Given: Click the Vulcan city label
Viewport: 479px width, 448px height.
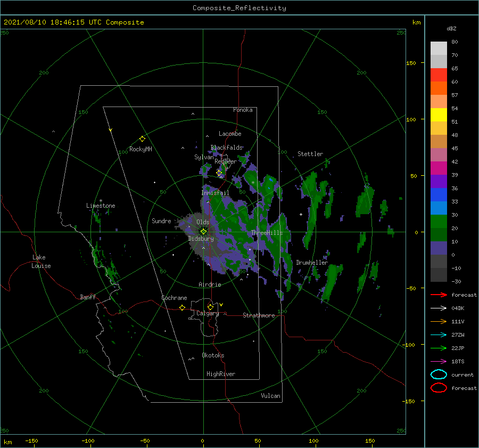Looking at the screenshot, I should (271, 396).
